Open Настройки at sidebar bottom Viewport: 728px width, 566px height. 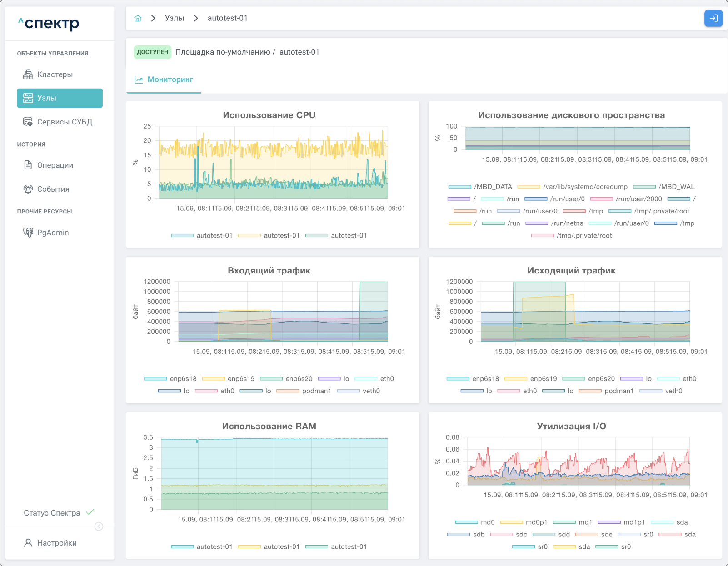point(57,543)
